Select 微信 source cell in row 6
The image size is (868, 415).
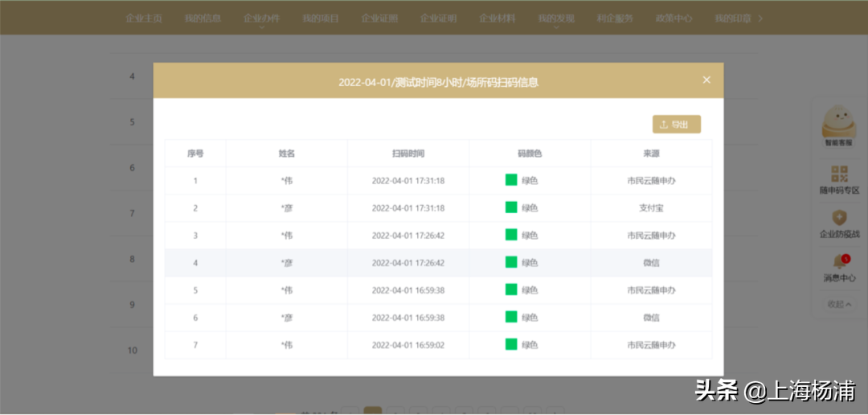(x=652, y=318)
